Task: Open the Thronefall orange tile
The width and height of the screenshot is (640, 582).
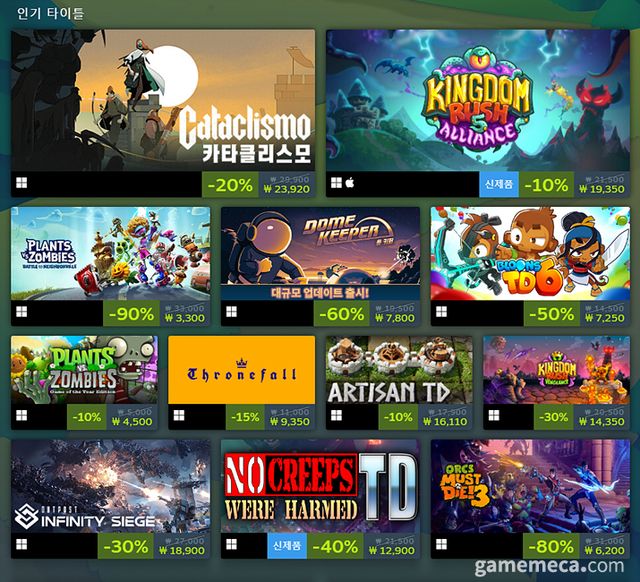Action: (x=242, y=370)
